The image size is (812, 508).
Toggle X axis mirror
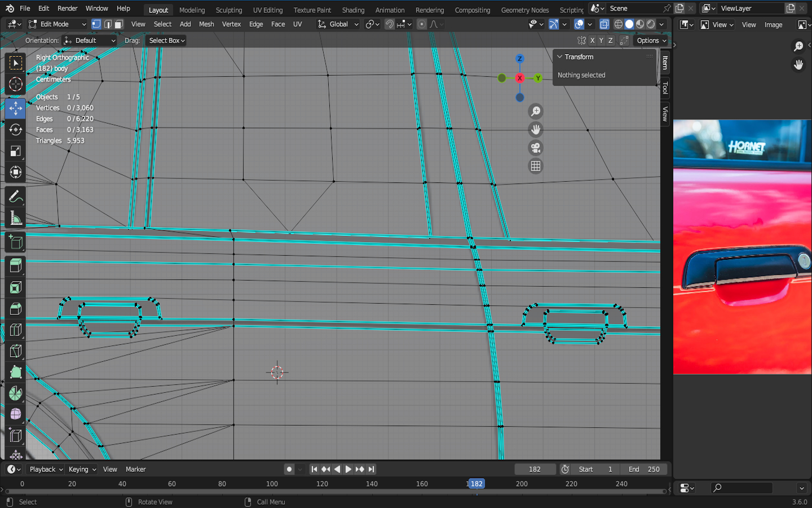pos(592,41)
